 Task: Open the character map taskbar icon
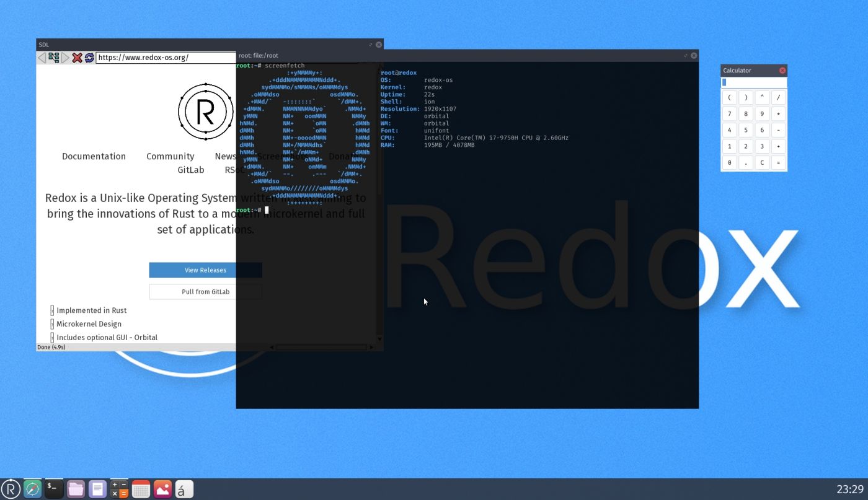pos(184,489)
